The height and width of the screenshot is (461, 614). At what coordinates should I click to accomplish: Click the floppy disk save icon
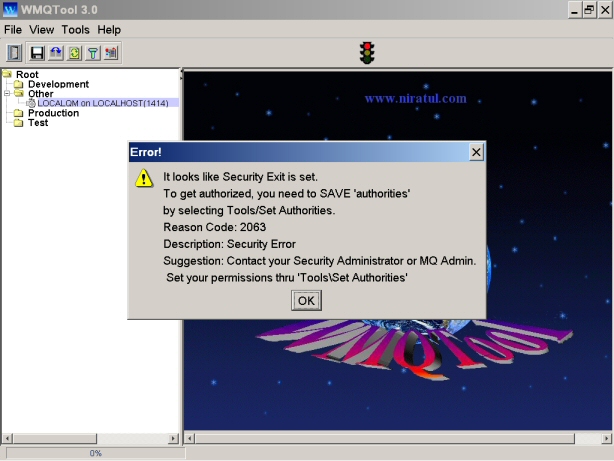[x=37, y=53]
